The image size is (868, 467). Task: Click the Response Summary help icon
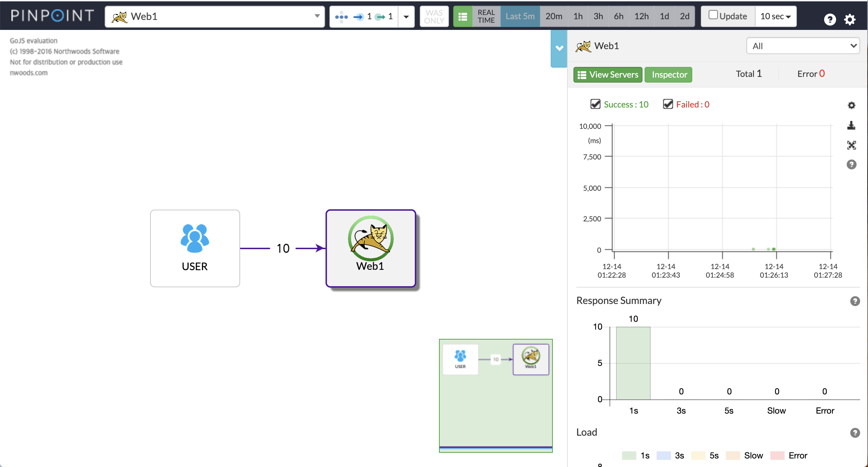point(855,301)
